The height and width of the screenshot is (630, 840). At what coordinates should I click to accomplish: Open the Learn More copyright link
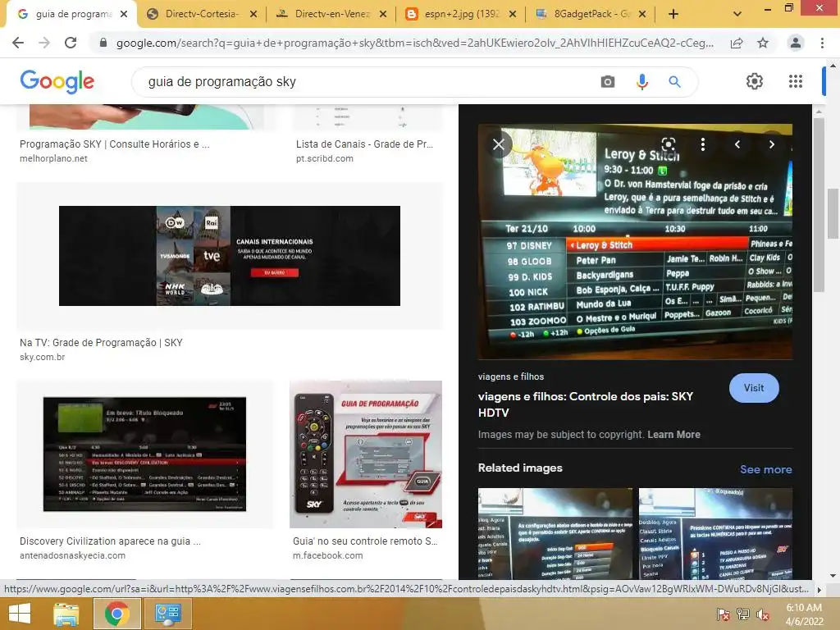[673, 435]
